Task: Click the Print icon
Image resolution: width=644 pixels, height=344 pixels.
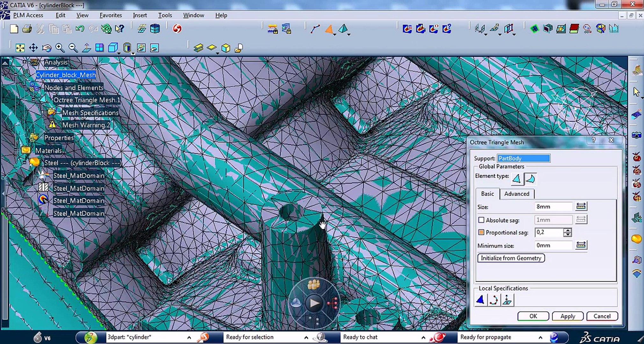Action: [x=27, y=29]
